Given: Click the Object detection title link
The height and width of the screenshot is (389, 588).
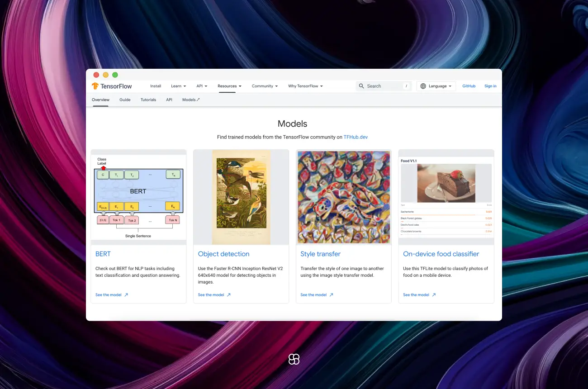Looking at the screenshot, I should click(224, 254).
